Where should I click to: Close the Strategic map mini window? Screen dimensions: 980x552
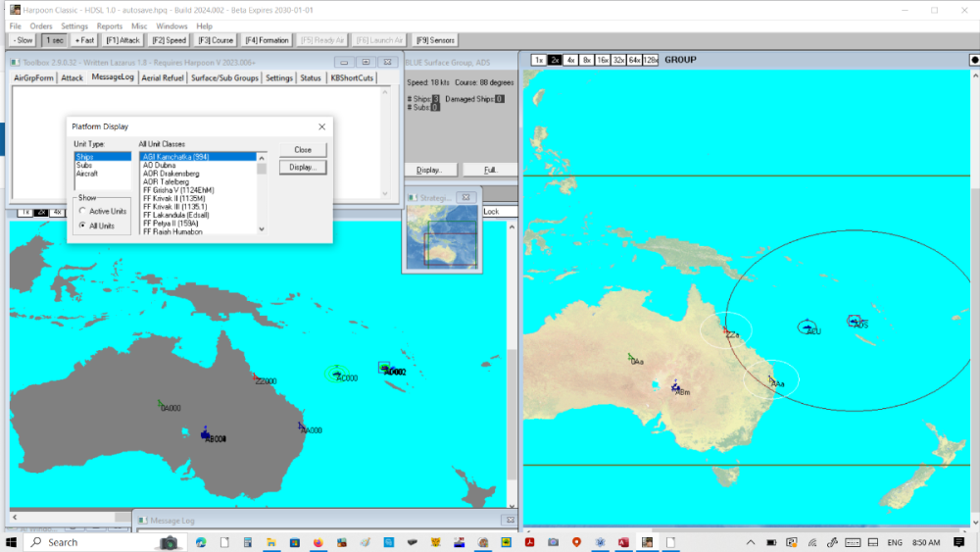tap(465, 197)
